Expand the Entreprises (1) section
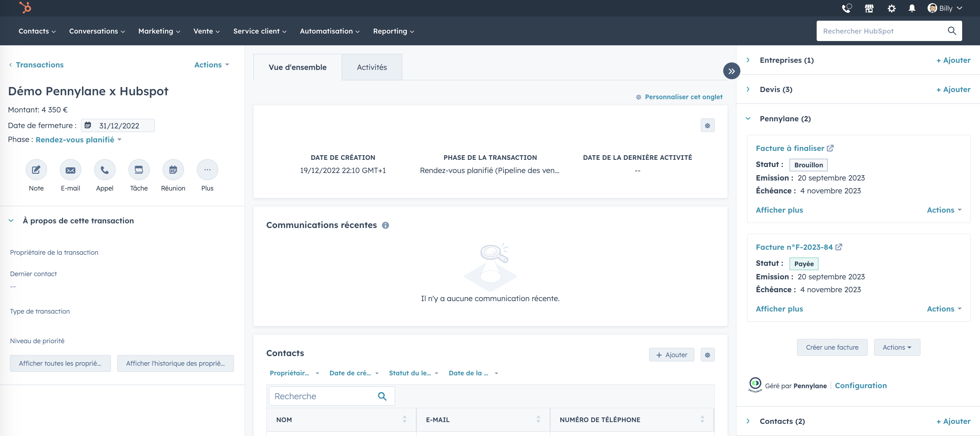The width and height of the screenshot is (980, 436). tap(748, 60)
